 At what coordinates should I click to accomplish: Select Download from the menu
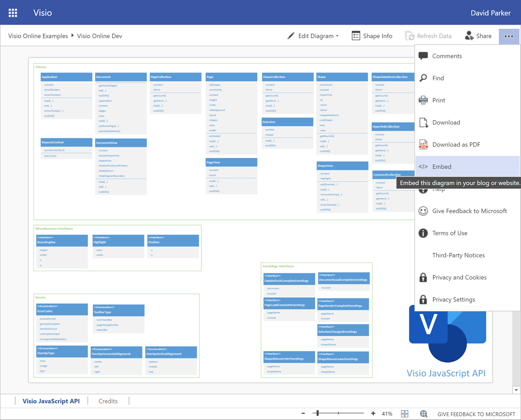(446, 122)
